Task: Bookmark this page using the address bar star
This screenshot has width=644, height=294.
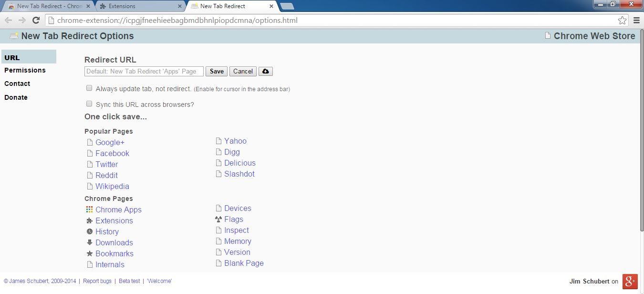Action: click(622, 21)
